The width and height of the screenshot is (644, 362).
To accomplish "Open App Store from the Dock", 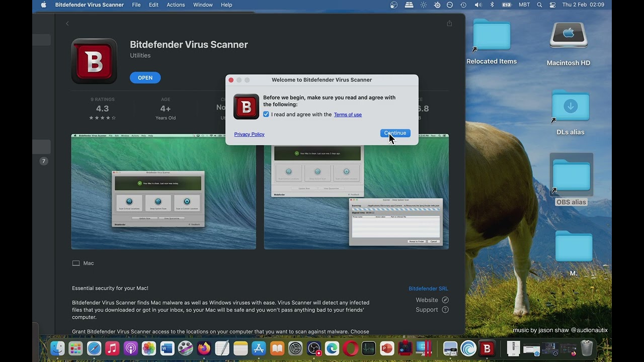I will click(x=259, y=348).
